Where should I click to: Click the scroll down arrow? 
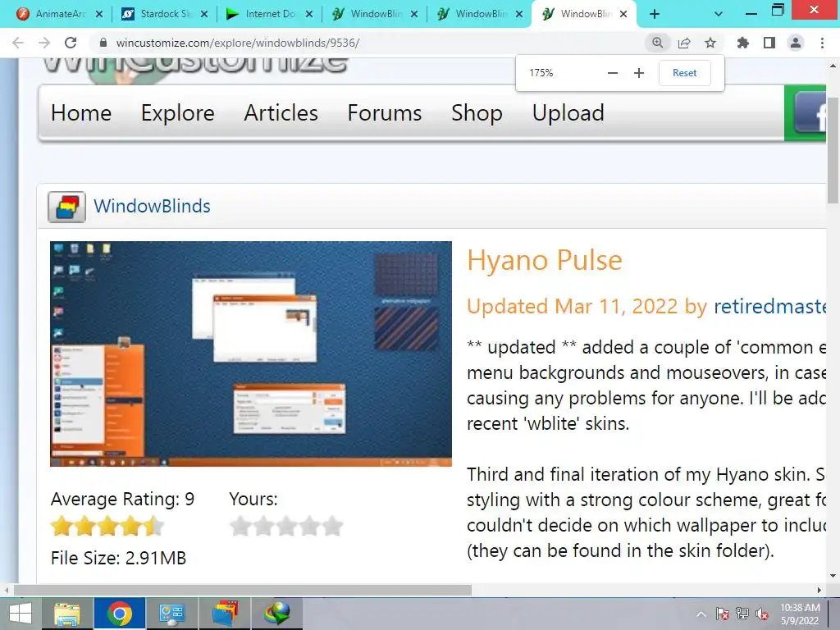pos(833,576)
